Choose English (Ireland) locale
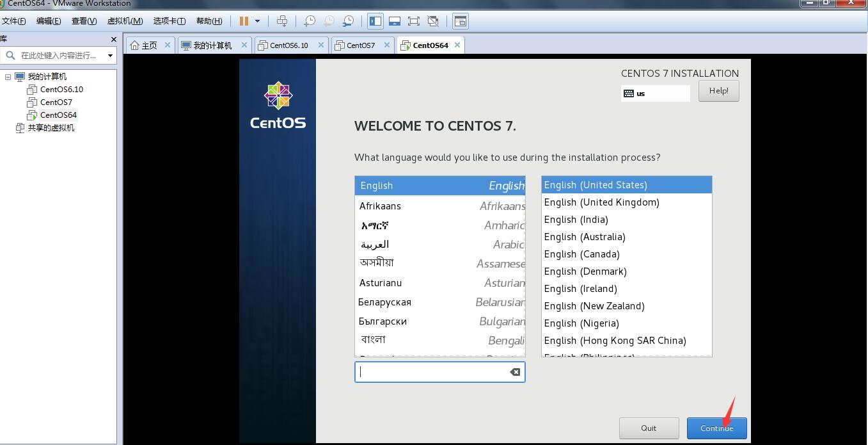868x445 pixels. 627,289
